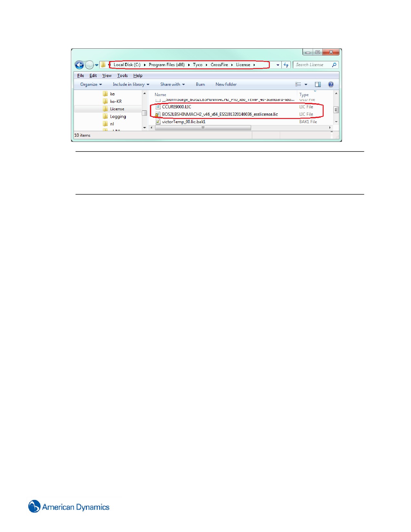Expand the arrow after Program Files (x86)
The height and width of the screenshot is (532, 411).
pos(189,65)
